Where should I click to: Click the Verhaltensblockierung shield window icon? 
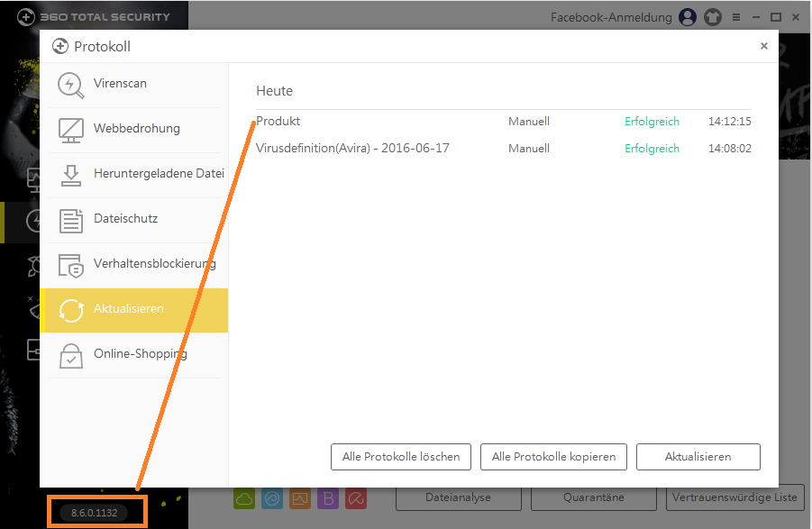[x=71, y=266]
